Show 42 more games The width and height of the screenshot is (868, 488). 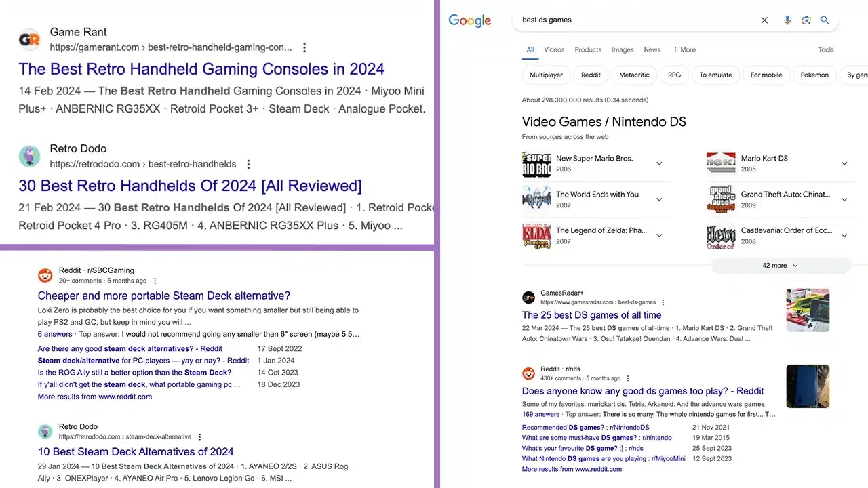781,266
